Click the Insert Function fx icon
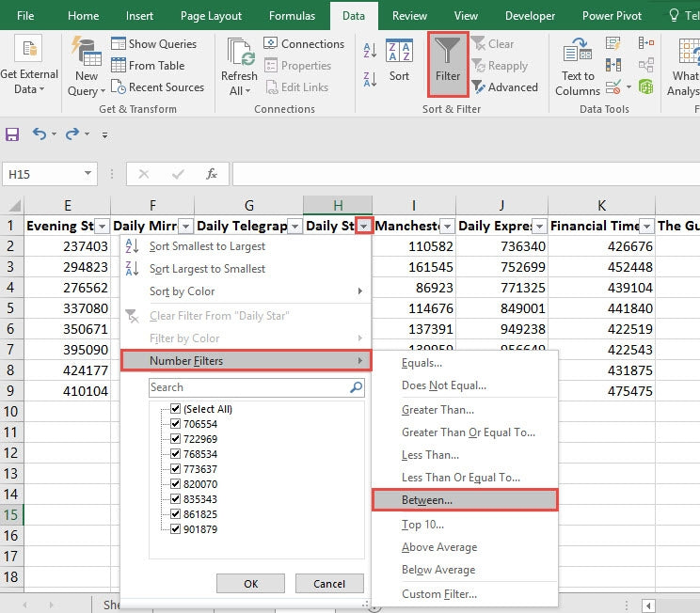Screen dimensions: 700x613 click(x=212, y=174)
